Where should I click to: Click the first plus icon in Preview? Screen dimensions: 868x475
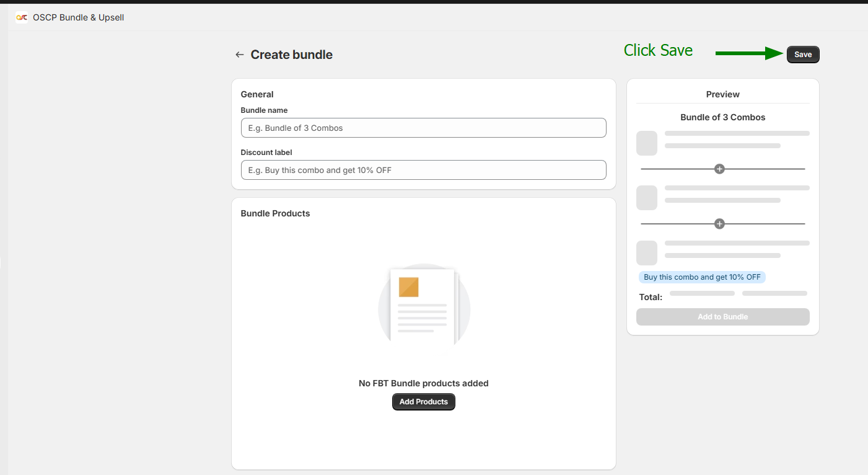719,169
